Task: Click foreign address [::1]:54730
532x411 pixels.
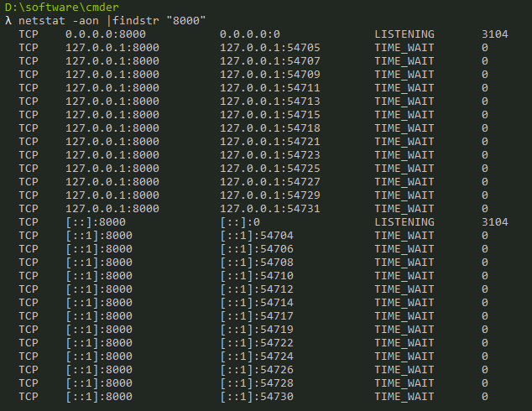Action: 257,397
